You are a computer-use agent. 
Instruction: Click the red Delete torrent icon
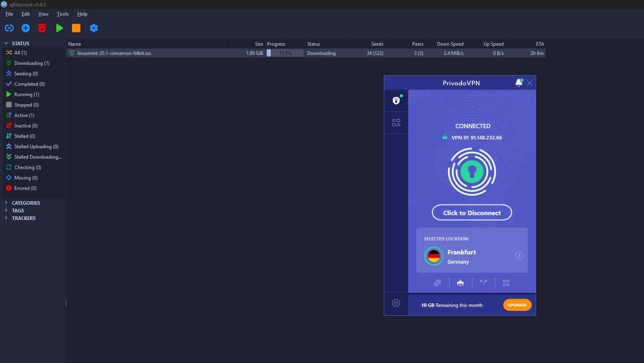(x=42, y=28)
